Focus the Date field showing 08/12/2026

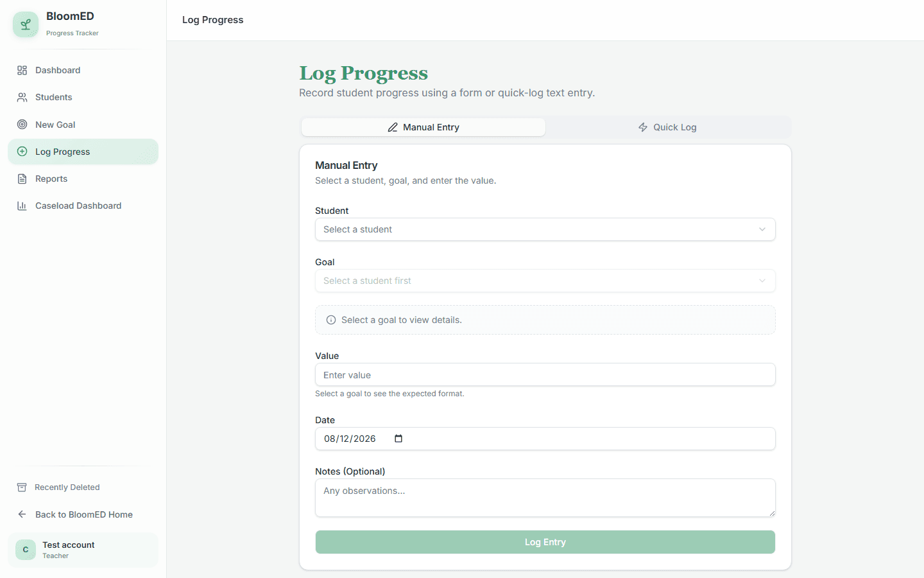point(545,439)
